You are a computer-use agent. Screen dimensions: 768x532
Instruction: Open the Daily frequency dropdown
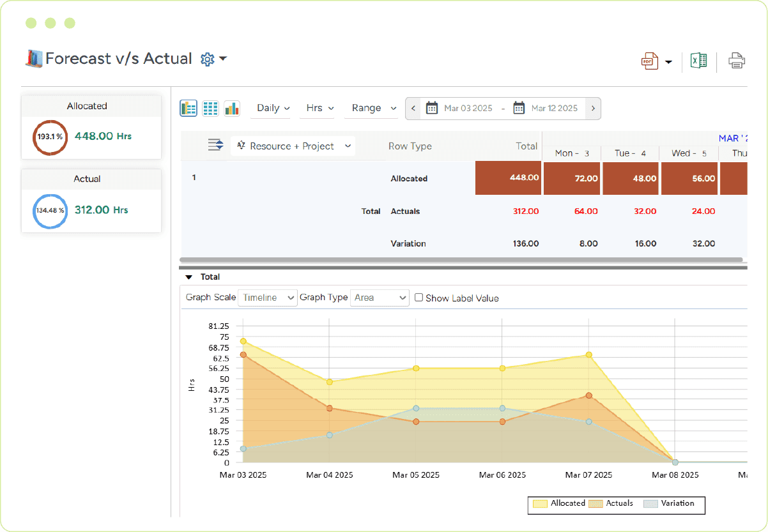[x=271, y=108]
